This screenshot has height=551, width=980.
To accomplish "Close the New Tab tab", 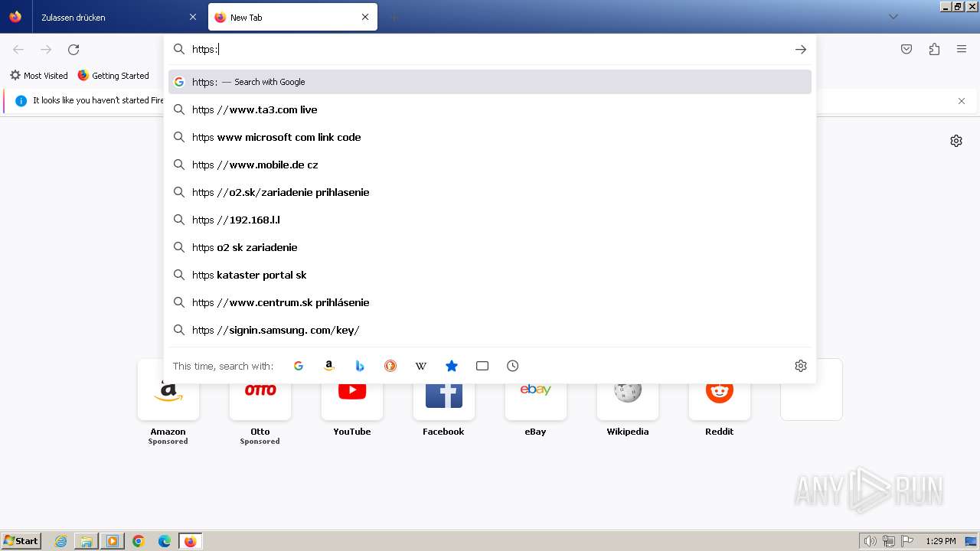I will [365, 17].
